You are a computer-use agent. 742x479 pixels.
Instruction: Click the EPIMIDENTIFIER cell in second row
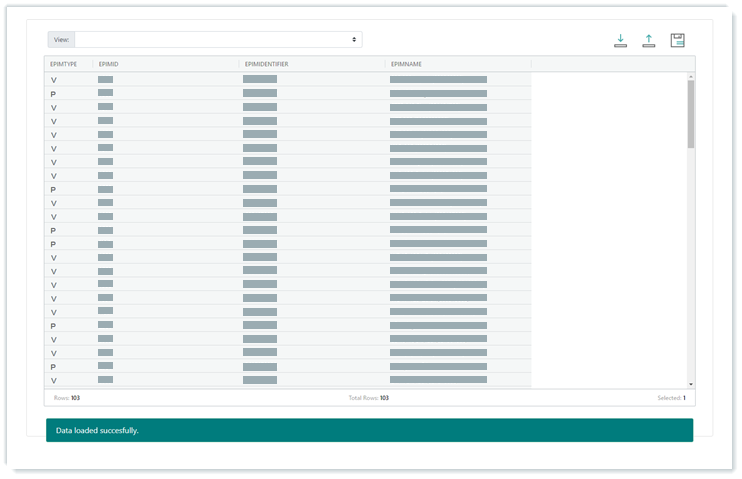coord(260,94)
